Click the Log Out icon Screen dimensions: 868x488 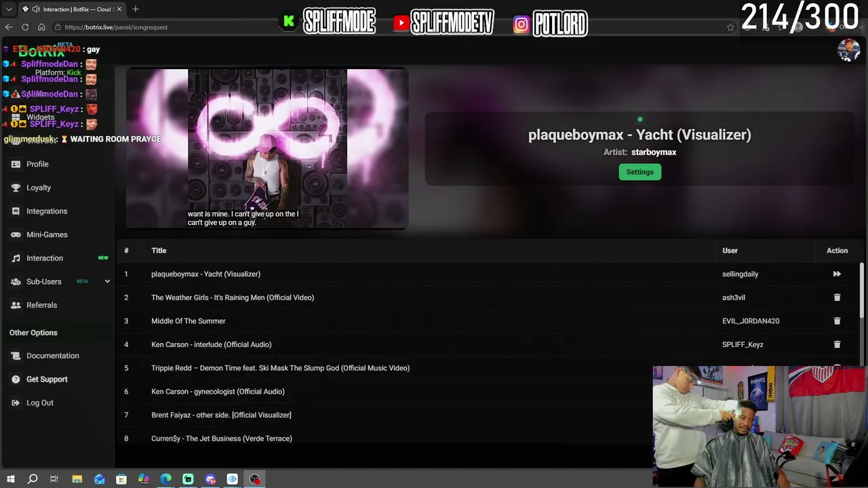[x=16, y=403]
